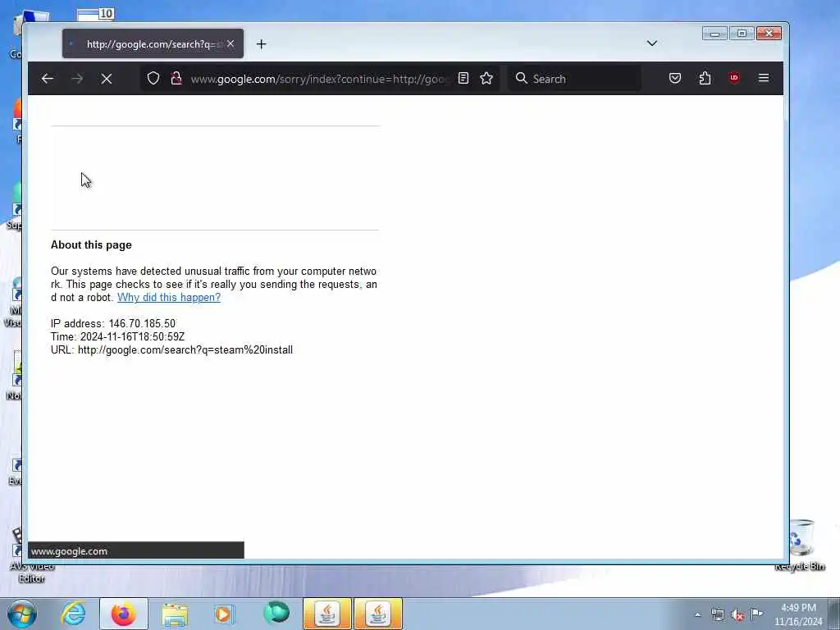This screenshot has width=840, height=630.
Task: Toggle reader view icon in address bar
Action: 463,78
